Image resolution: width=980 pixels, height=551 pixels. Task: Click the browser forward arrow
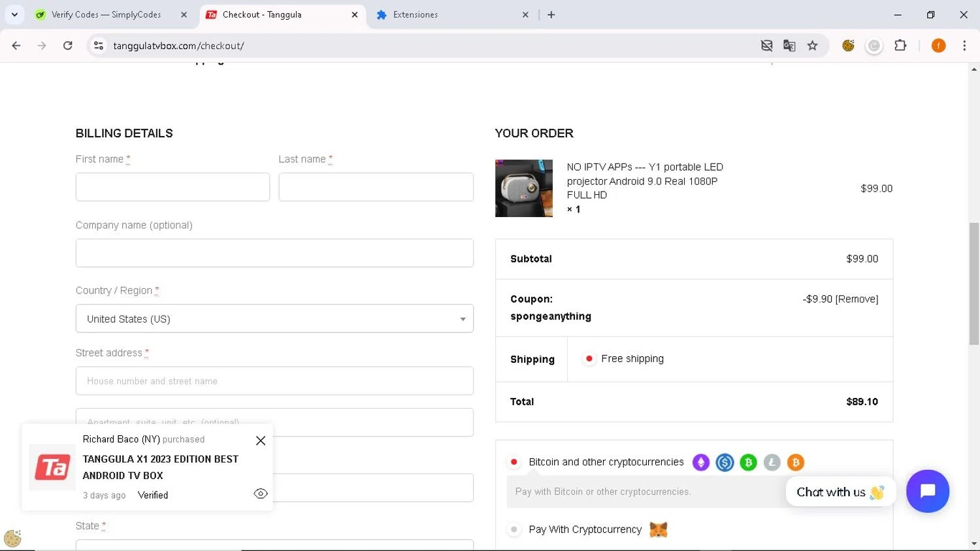coord(42,46)
